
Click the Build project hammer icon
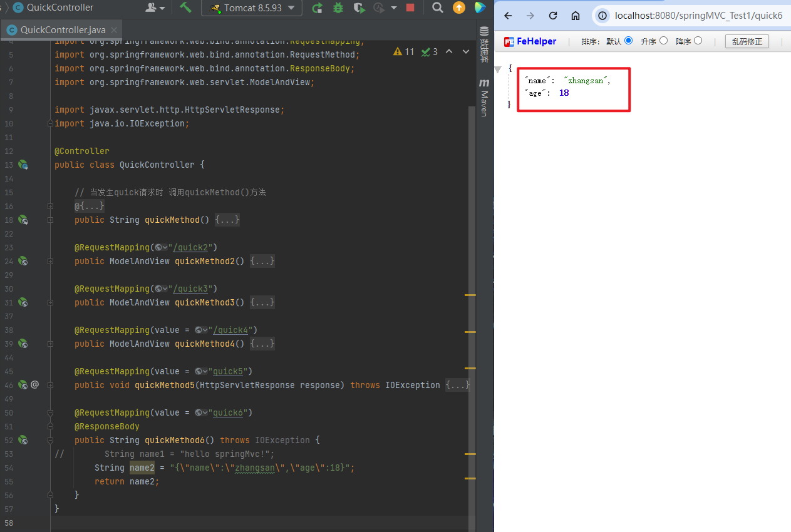(x=185, y=8)
